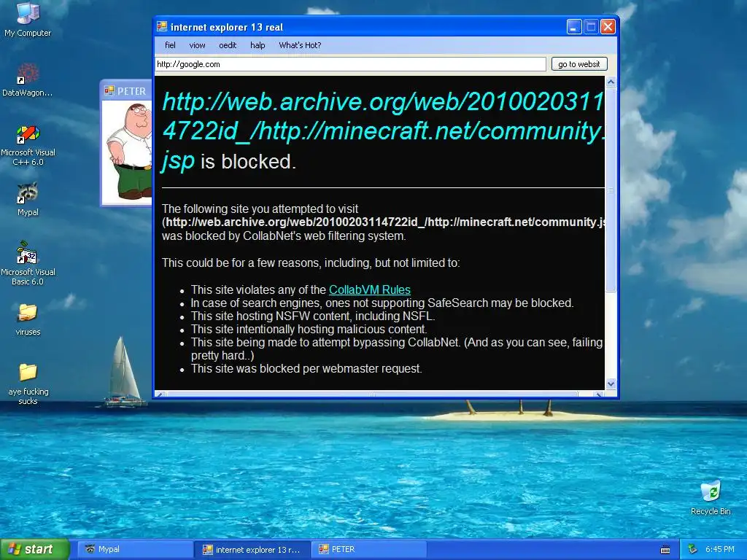Click the Start button
The height and width of the screenshot is (560, 747).
pos(34,549)
